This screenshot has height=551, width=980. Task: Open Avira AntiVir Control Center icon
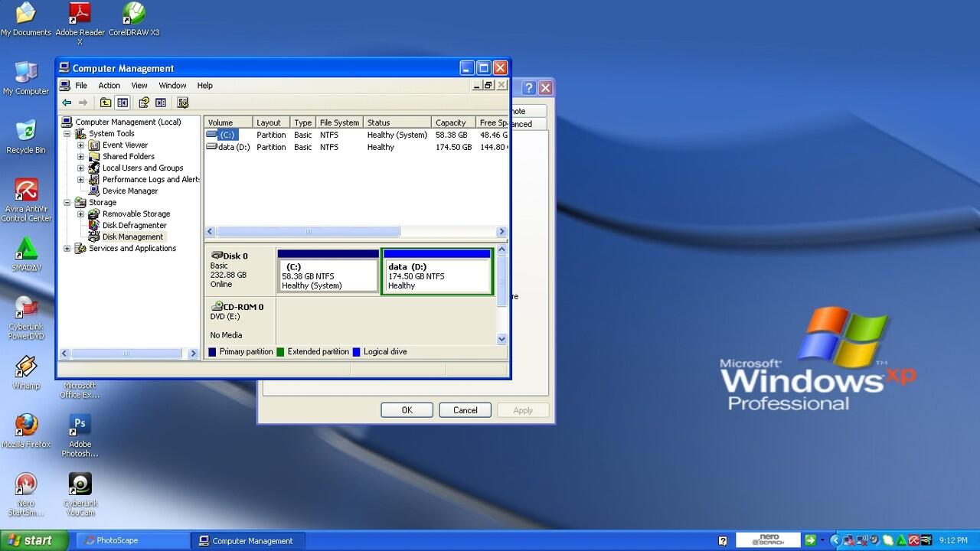tap(26, 201)
